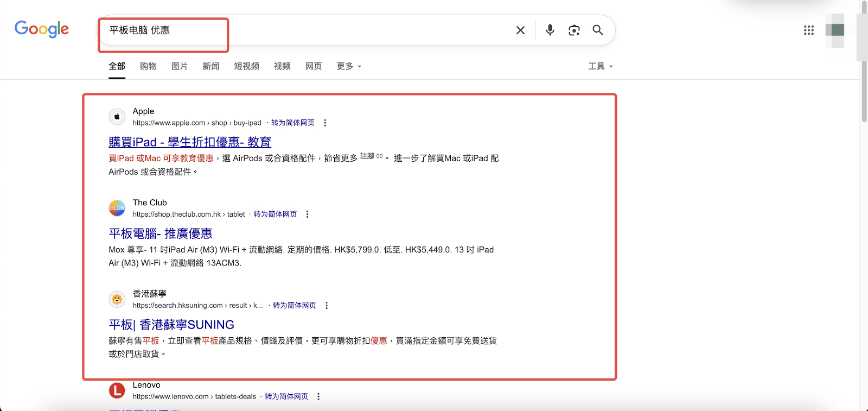Open the three-dot menu for Lenovo result

(x=318, y=397)
